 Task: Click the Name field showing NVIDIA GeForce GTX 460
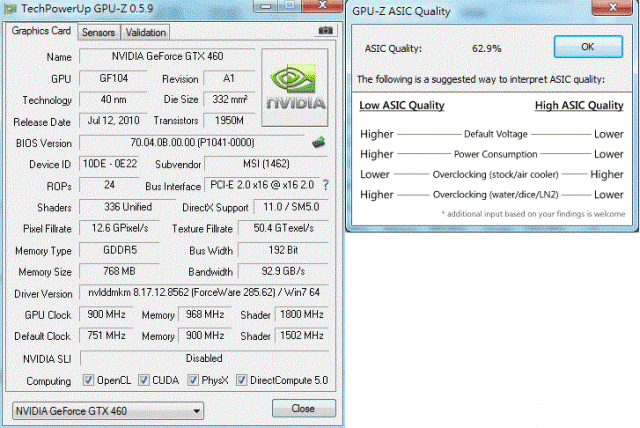[167, 56]
